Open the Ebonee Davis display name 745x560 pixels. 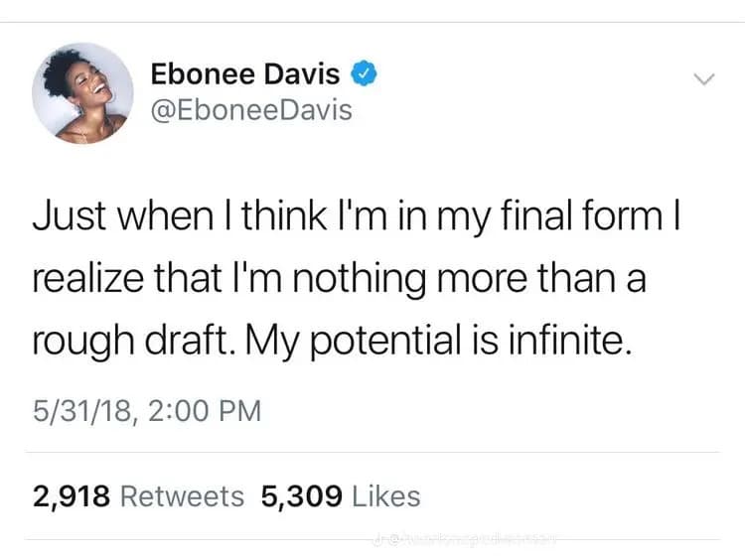pos(244,73)
